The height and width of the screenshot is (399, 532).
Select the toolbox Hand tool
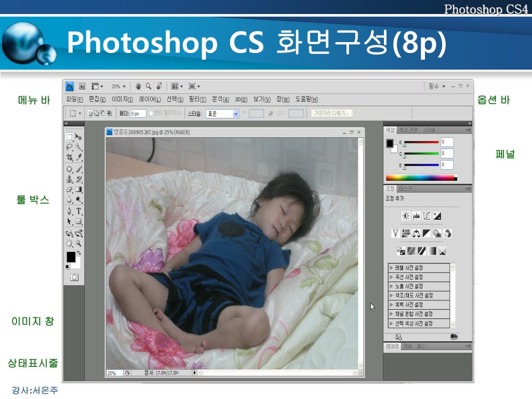(69, 243)
